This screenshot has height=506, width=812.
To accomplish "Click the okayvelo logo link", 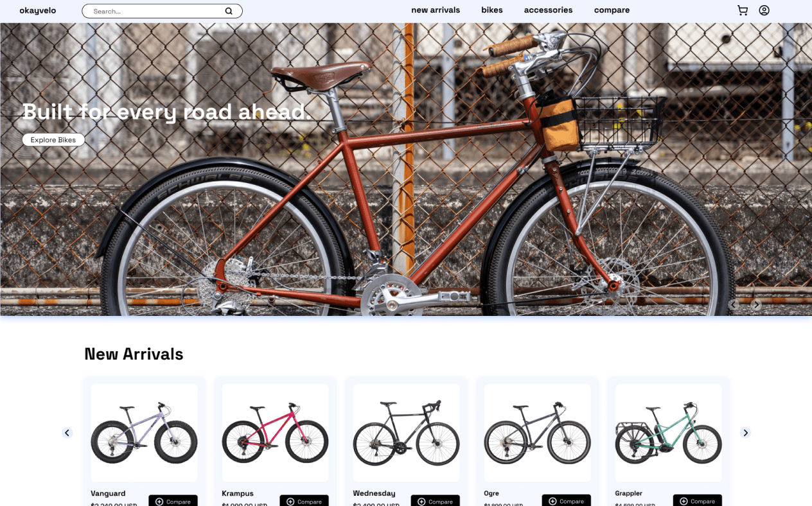I will tap(38, 10).
